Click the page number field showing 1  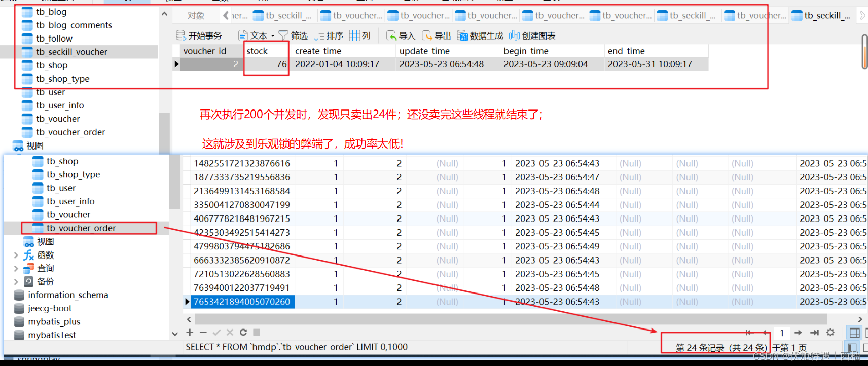pos(782,333)
